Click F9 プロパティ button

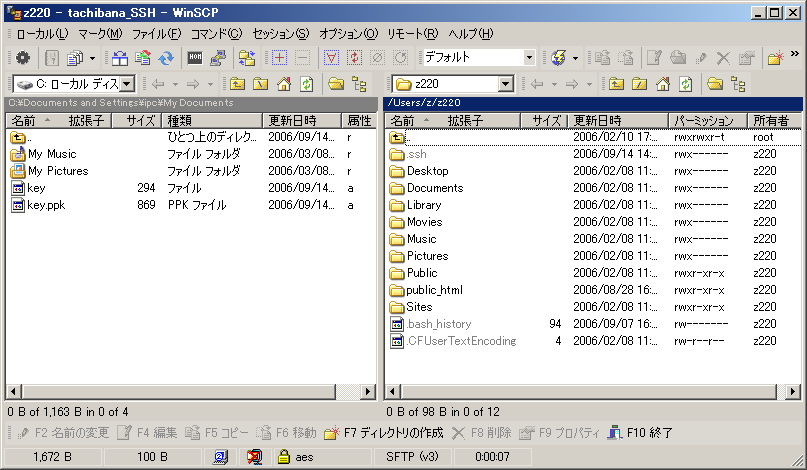tap(559, 433)
